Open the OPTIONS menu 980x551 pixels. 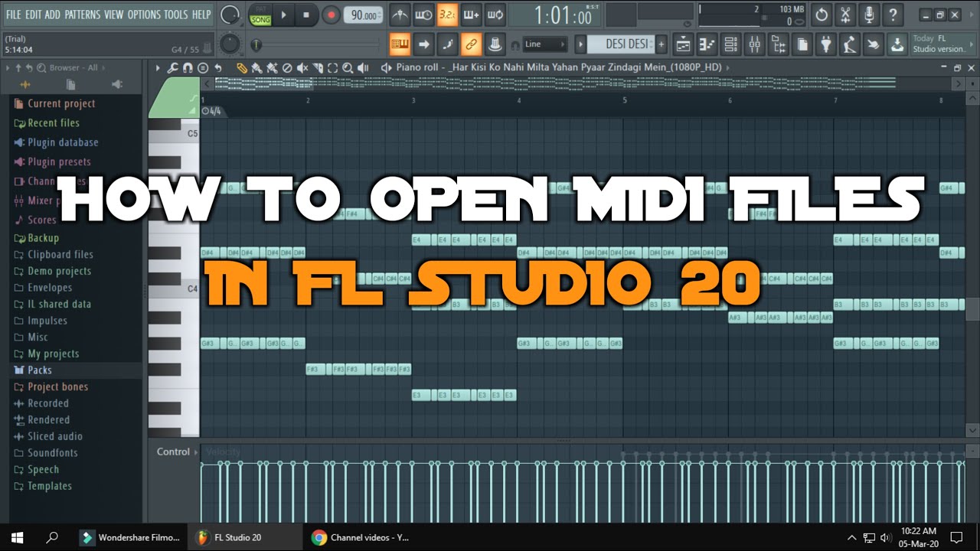tap(143, 15)
